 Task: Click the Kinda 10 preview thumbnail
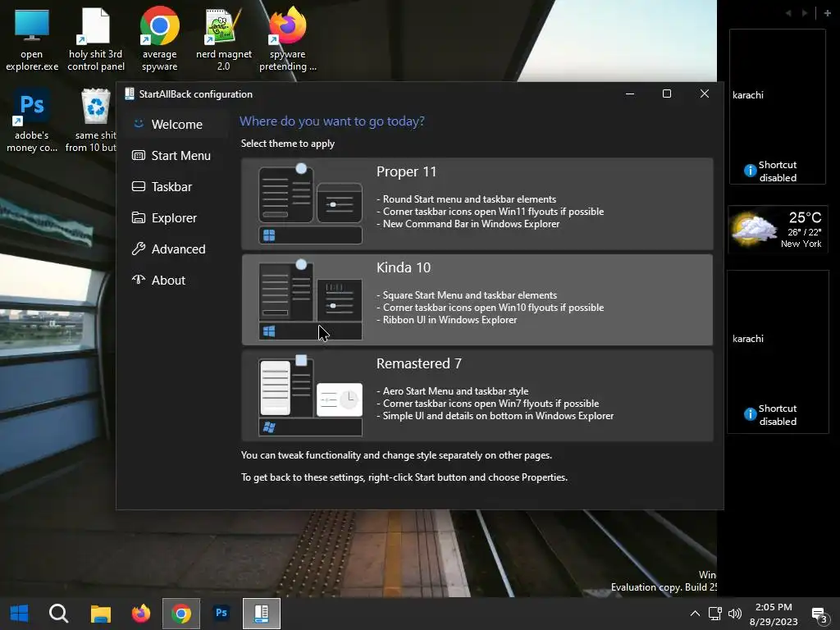pos(310,299)
